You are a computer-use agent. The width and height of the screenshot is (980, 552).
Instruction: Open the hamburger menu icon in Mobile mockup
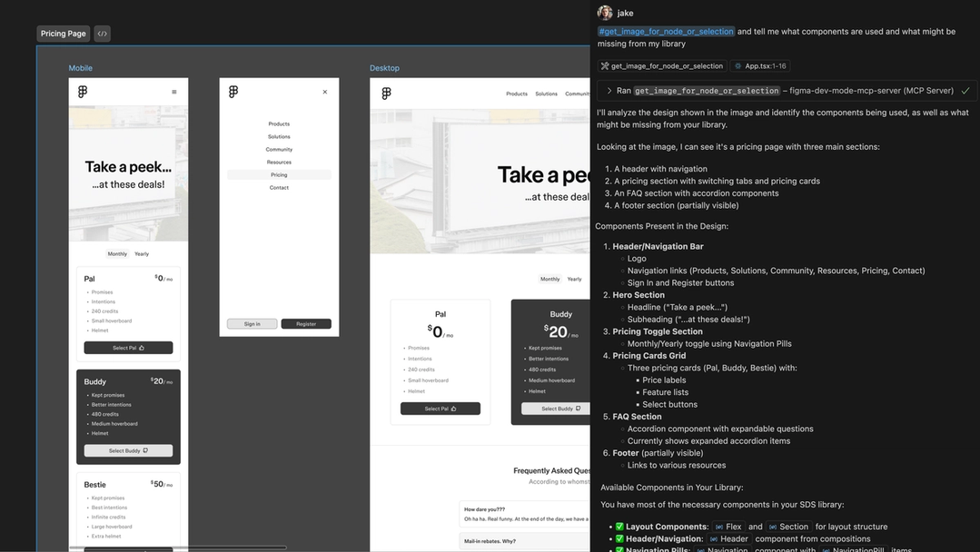click(173, 90)
